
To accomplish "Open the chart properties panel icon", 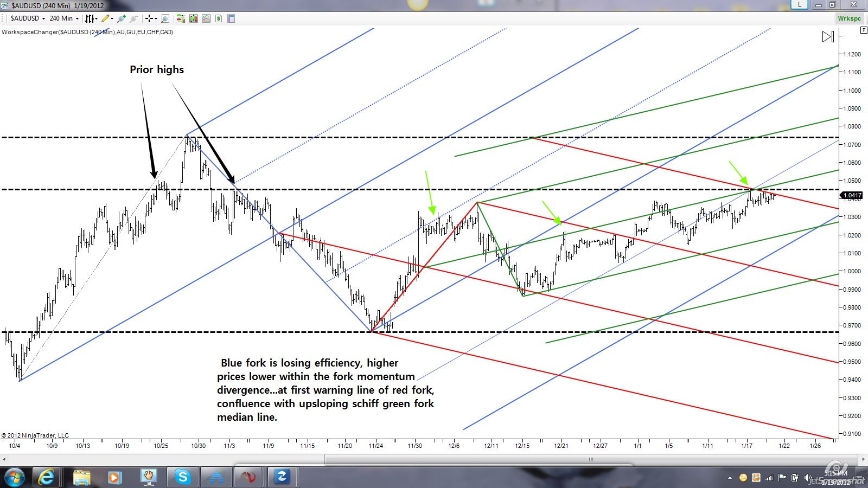I will pyautogui.click(x=231, y=18).
